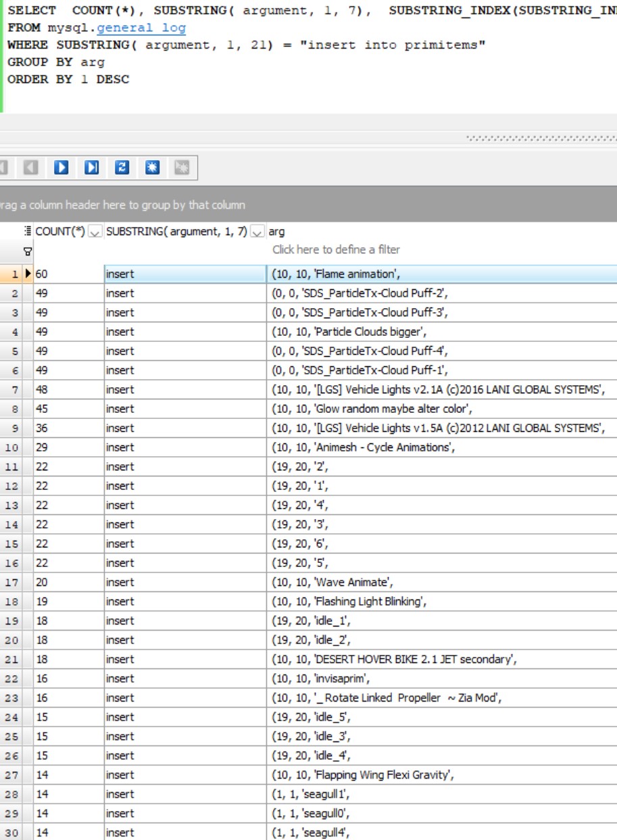This screenshot has width=617, height=840.
Task: Click the greyed-out goto bookmark icon
Action: coord(181,168)
